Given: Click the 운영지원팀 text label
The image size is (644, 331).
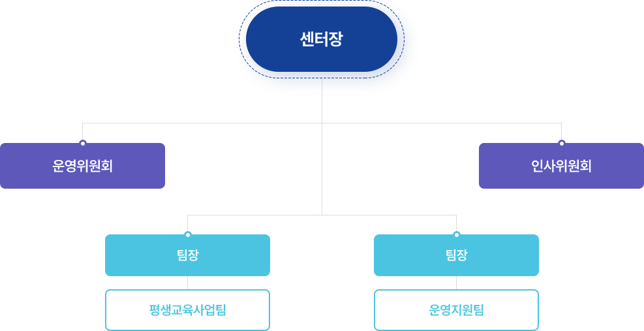Looking at the screenshot, I should click(456, 309).
